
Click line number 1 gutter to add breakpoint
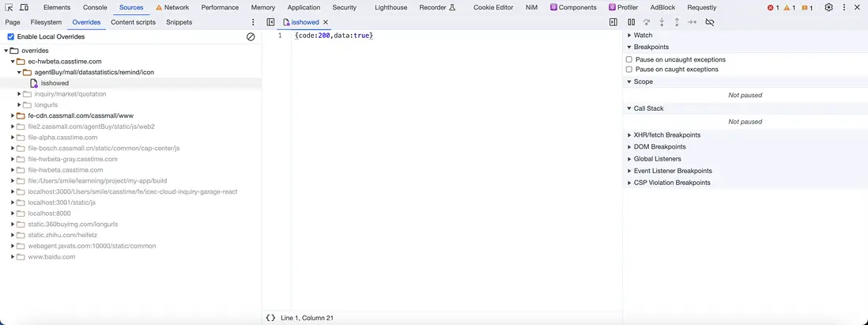280,36
